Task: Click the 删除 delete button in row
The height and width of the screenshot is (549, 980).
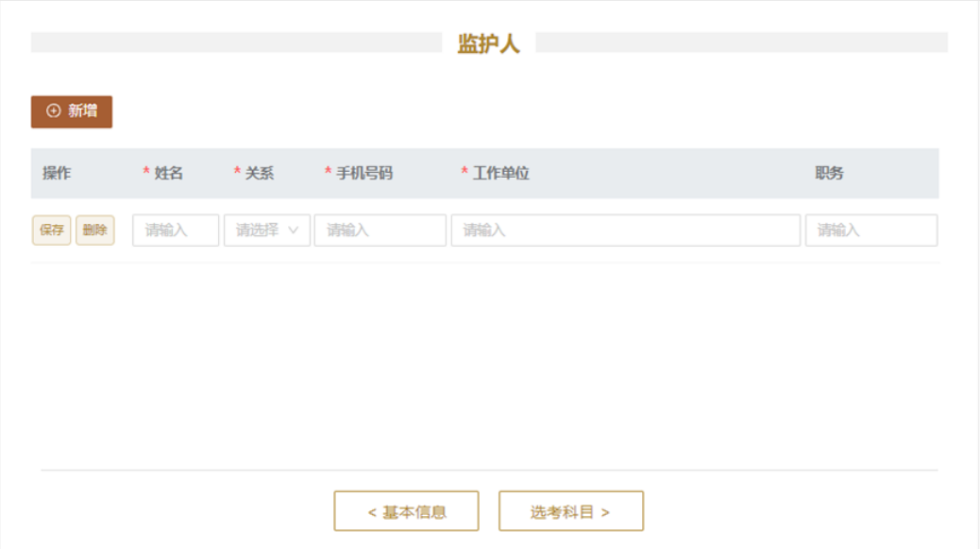Action: point(94,231)
